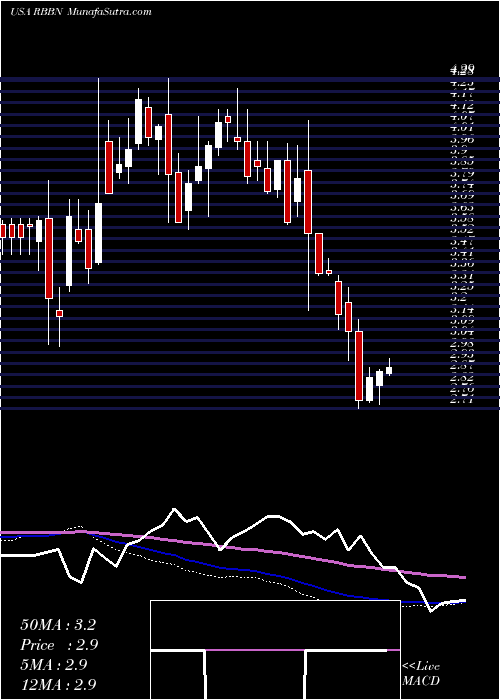Click the <<Live MACD label
The image size is (500, 700).
click(x=421, y=674)
